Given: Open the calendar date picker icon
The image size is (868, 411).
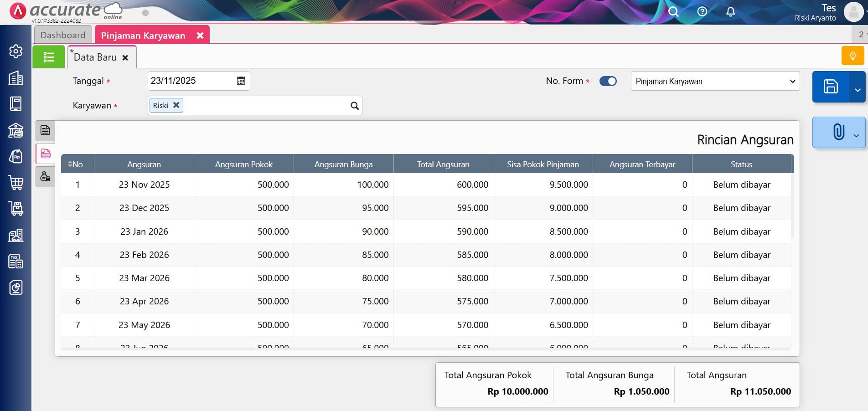Looking at the screenshot, I should (x=241, y=81).
